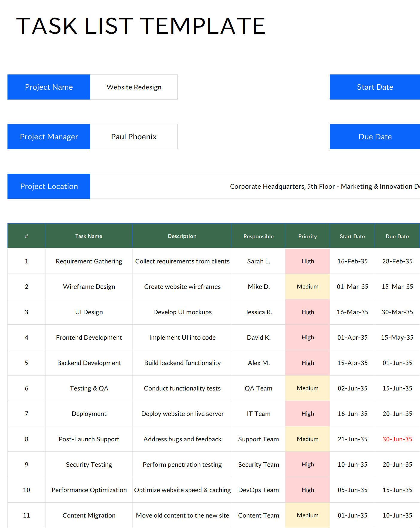Select the Corporate Headquarters location cell
The width and height of the screenshot is (420, 528).
pos(255,186)
